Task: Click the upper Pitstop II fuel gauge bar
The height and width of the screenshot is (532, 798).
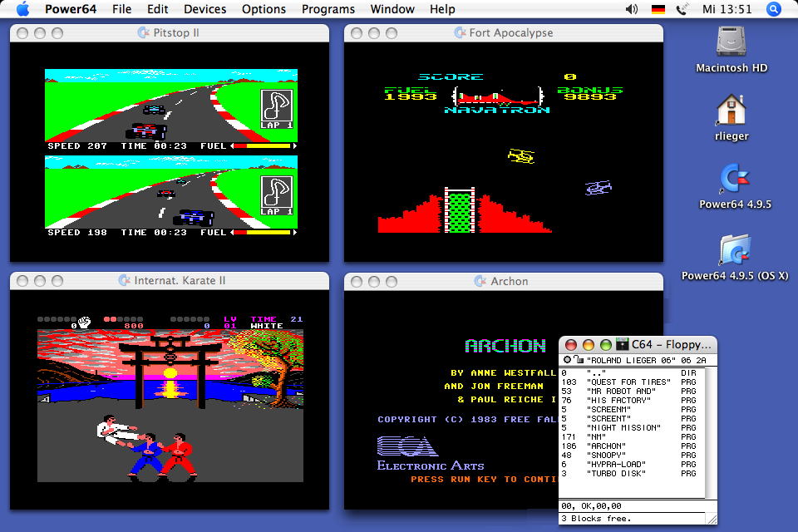Action: pos(264,146)
